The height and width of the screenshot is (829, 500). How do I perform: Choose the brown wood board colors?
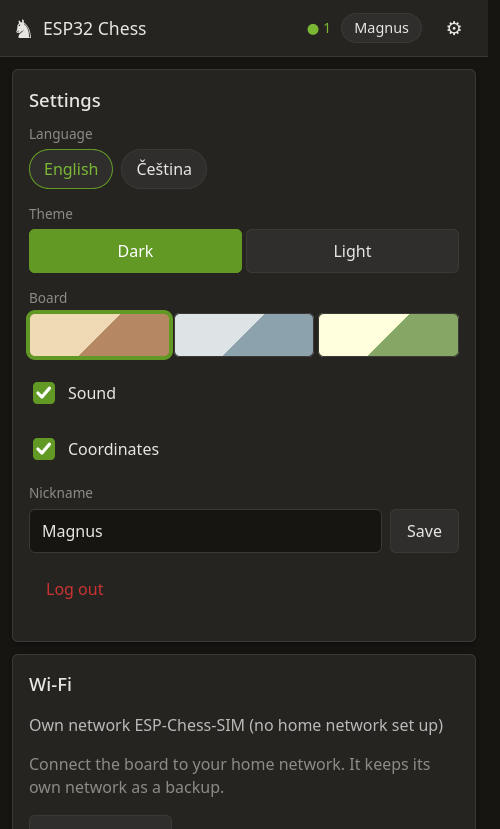click(99, 335)
